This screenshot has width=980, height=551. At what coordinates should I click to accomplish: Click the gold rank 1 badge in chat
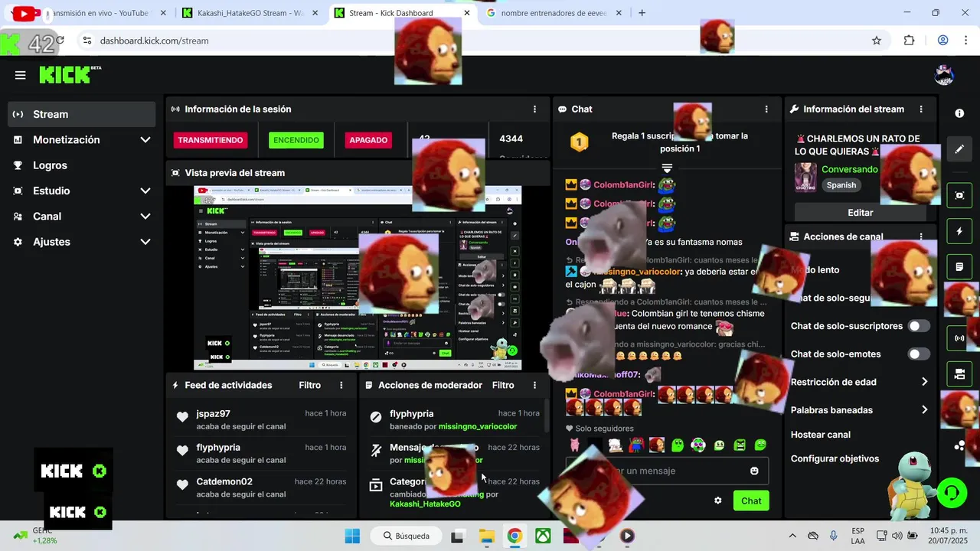click(580, 142)
